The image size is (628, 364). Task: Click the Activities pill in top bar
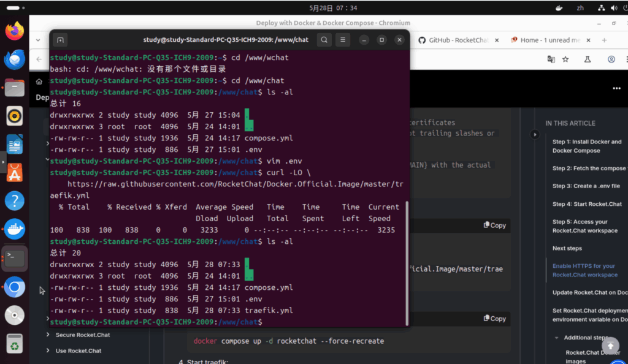tap(15, 7)
